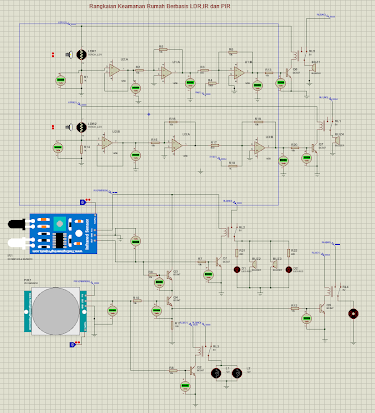
Task: Select buzzer BUZ4 in the second row
Action: [x=338, y=140]
